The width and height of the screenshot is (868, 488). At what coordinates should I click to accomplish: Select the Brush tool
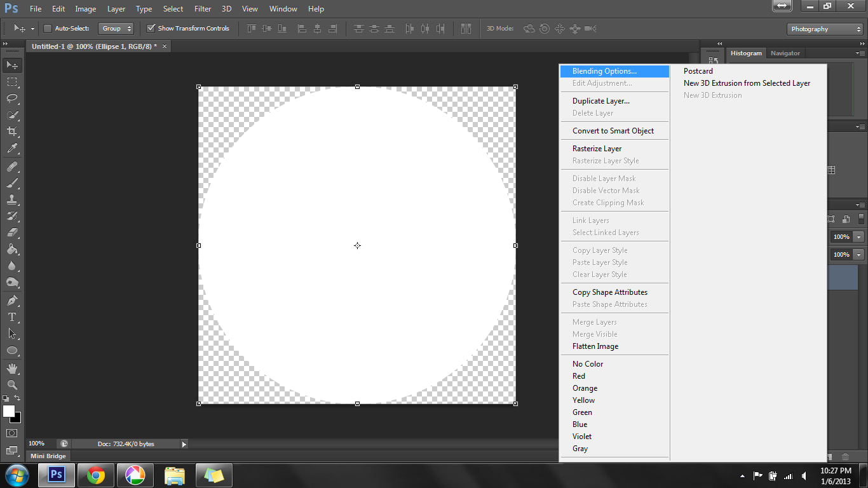coord(12,183)
